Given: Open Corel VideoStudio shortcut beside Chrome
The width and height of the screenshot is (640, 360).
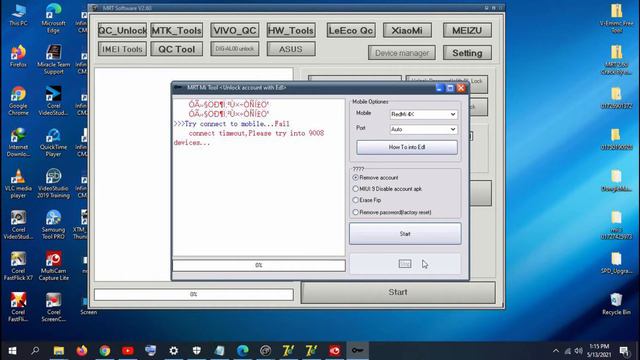Looking at the screenshot, I should (53, 101).
